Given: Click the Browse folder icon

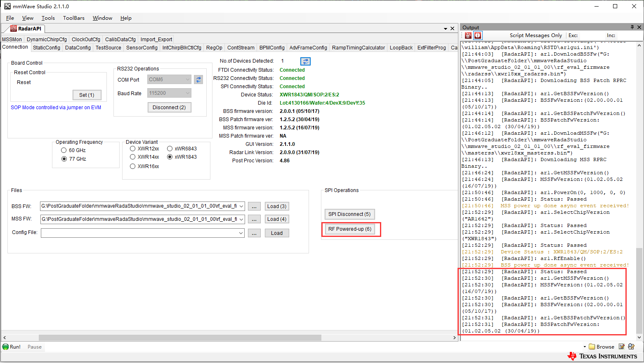Looking at the screenshot, I should [592, 347].
